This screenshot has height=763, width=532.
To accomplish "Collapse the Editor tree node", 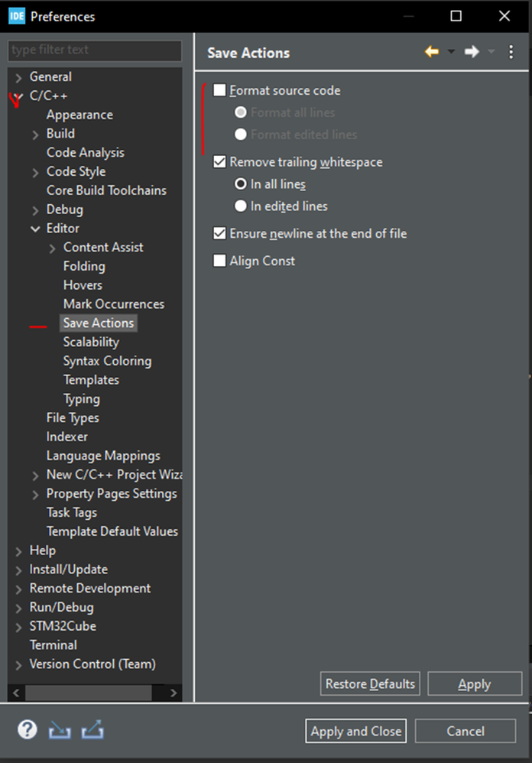I will click(x=35, y=229).
